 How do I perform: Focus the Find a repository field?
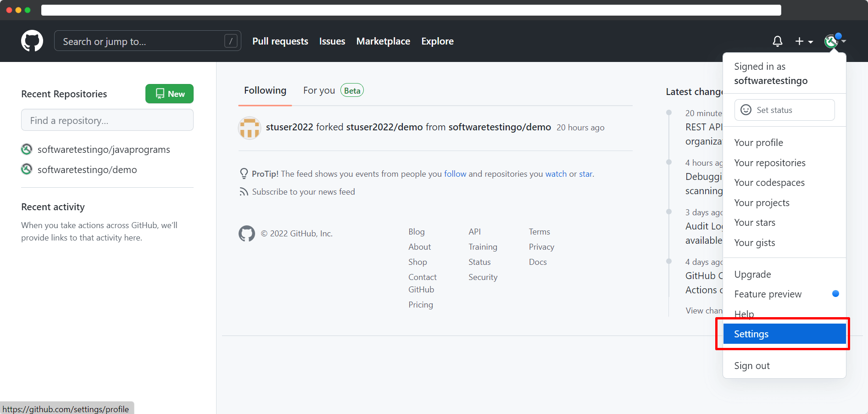click(107, 120)
